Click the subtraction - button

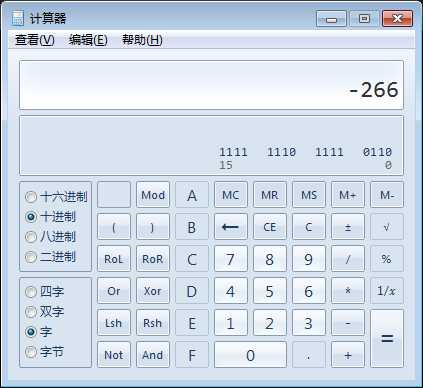[348, 323]
